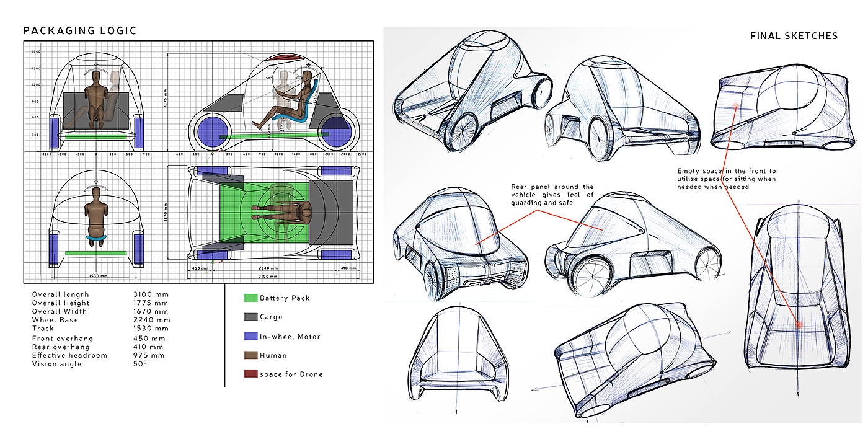Click the 975 mm headroom value
The image size is (868, 434).
coord(149,356)
